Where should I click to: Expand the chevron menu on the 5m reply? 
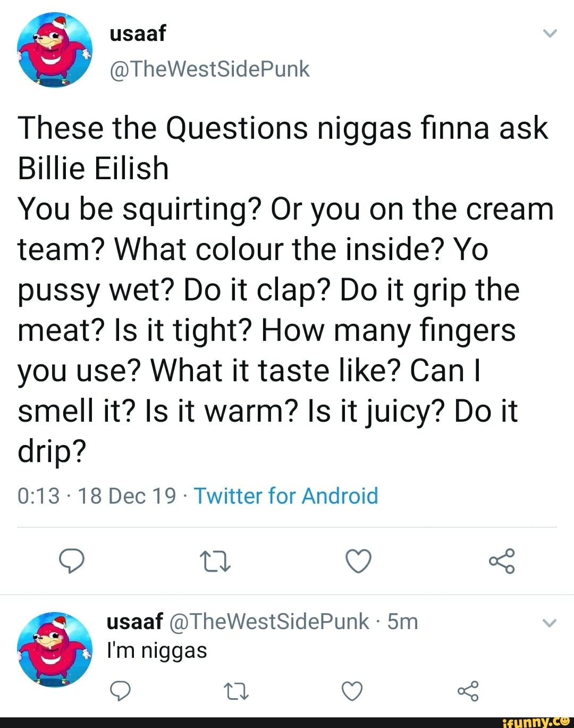pos(550,623)
